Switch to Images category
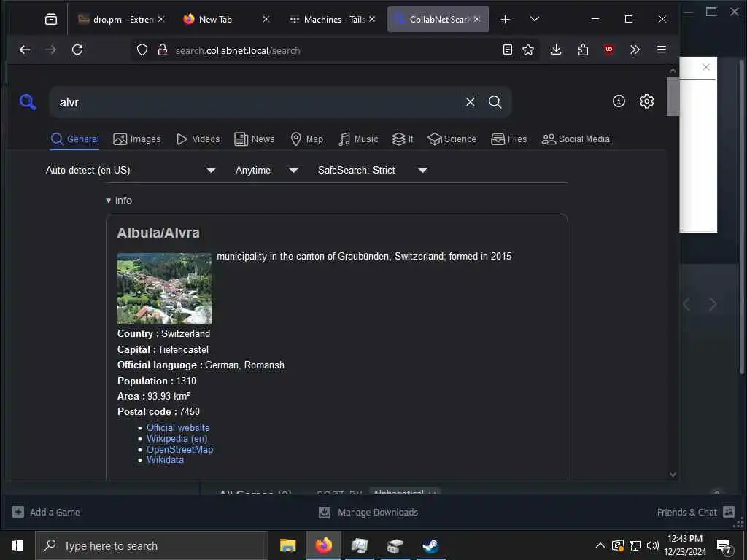The width and height of the screenshot is (747, 560). [136, 139]
